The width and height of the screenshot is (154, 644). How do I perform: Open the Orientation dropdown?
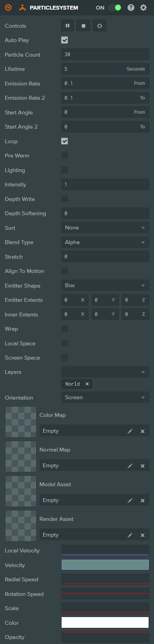(105, 398)
